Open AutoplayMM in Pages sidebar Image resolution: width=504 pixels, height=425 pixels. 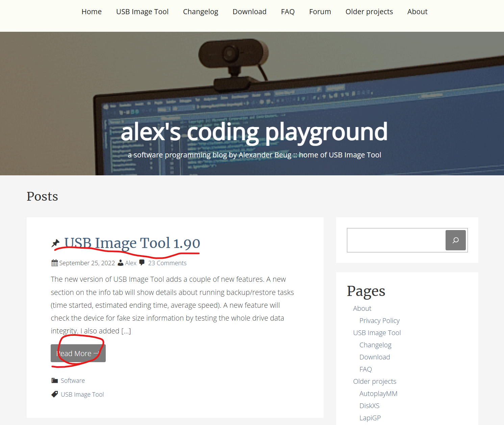pyautogui.click(x=378, y=394)
